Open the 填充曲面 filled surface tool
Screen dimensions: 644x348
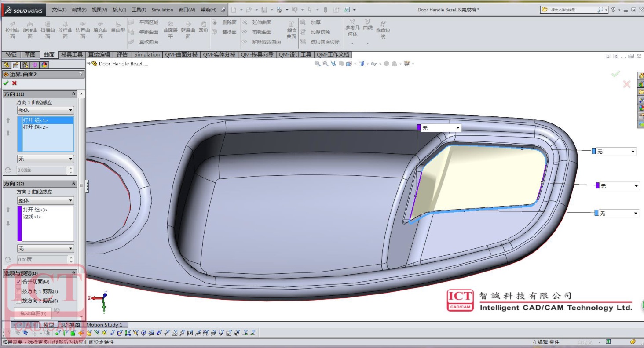pos(100,29)
